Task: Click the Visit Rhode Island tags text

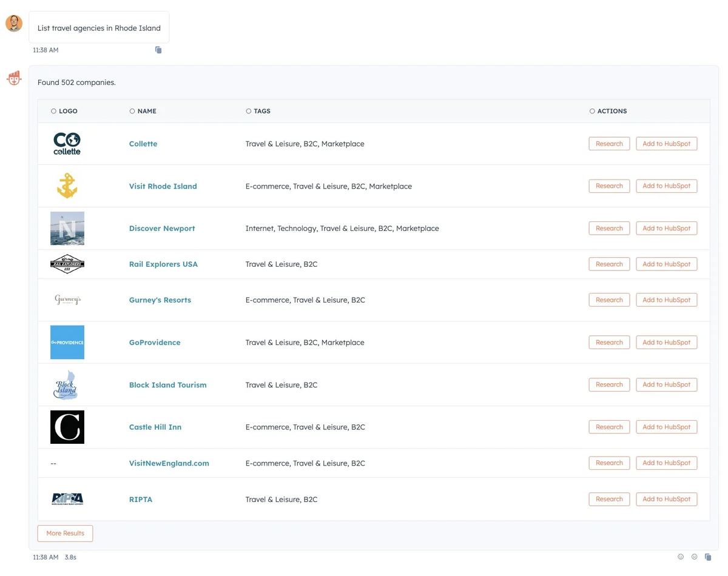Action: point(329,186)
